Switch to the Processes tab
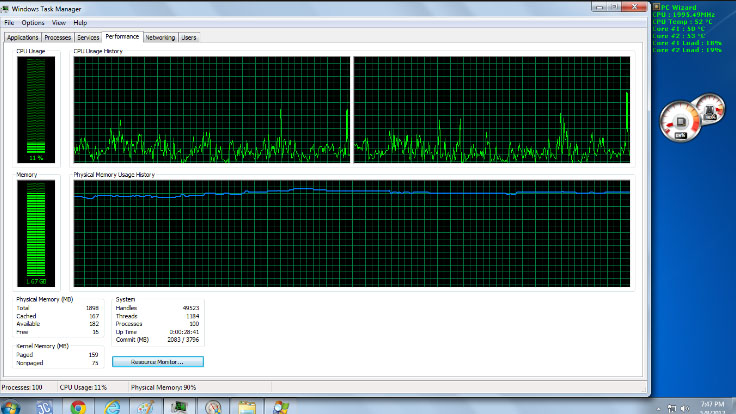Viewport: 736px width, 414px height. click(58, 37)
